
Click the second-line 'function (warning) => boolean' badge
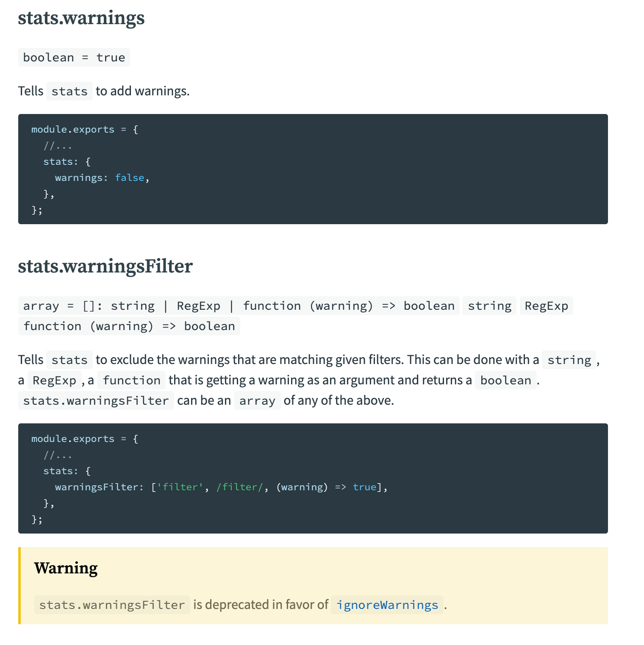coord(129,326)
